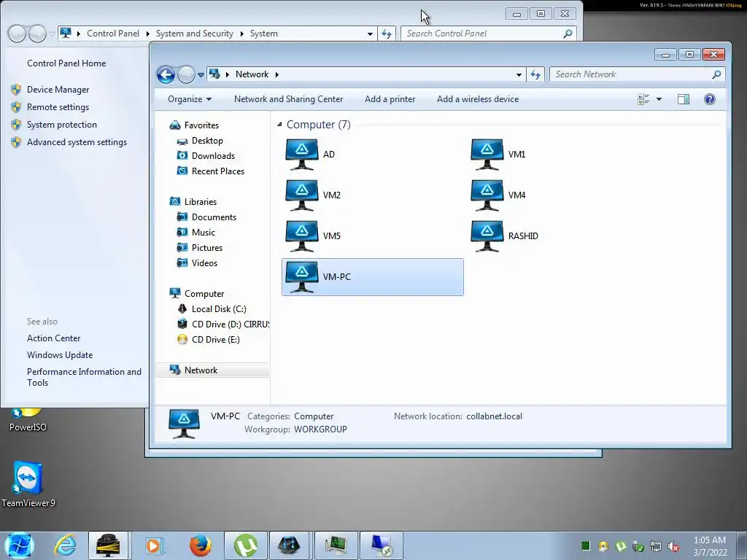Viewport: 747px width, 560px height.
Task: Select Desktop under Favorites
Action: point(207,141)
